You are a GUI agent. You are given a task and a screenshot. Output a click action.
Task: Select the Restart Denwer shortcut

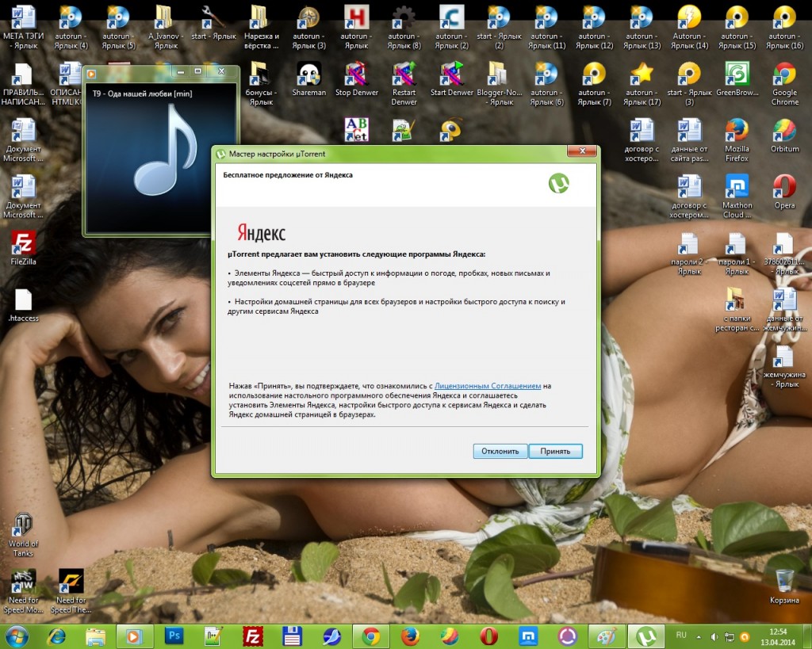tap(404, 83)
